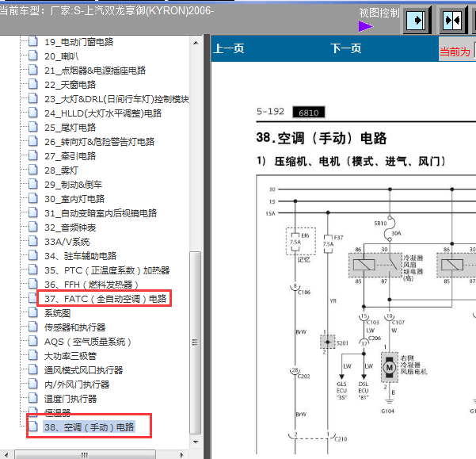Select 通风模式风口执行器
476x459 pixels.
[x=83, y=370]
